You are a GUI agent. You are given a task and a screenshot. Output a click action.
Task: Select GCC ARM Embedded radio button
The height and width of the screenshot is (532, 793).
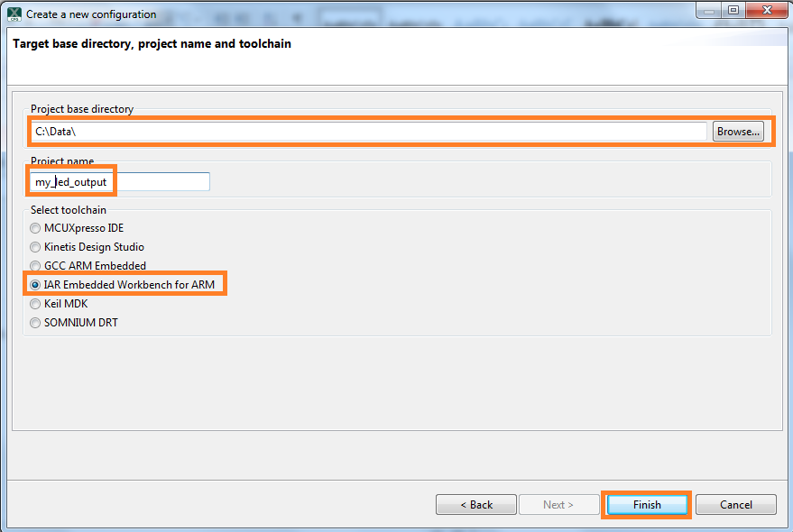tap(36, 266)
